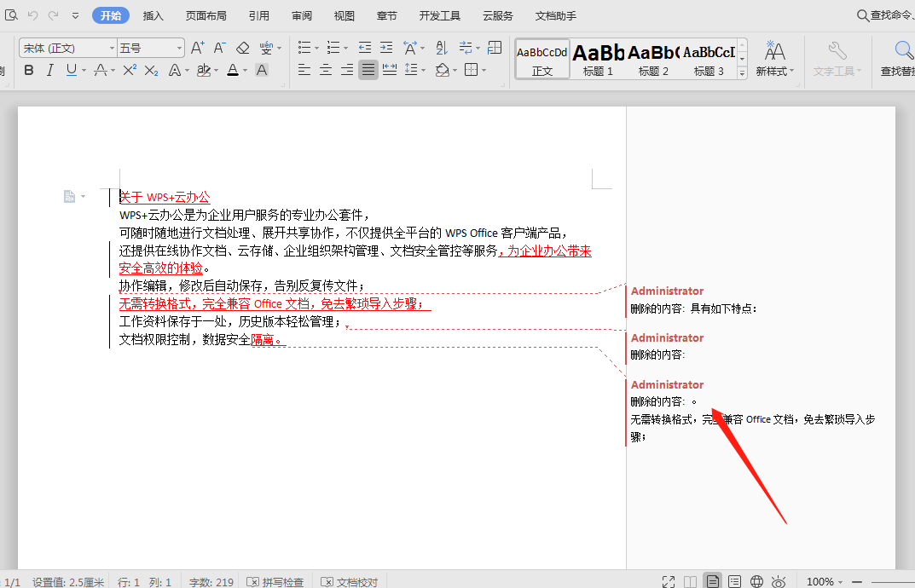Screen dimensions: 915x588
Task: Switch to web layout globe view icon
Action: pos(757,581)
